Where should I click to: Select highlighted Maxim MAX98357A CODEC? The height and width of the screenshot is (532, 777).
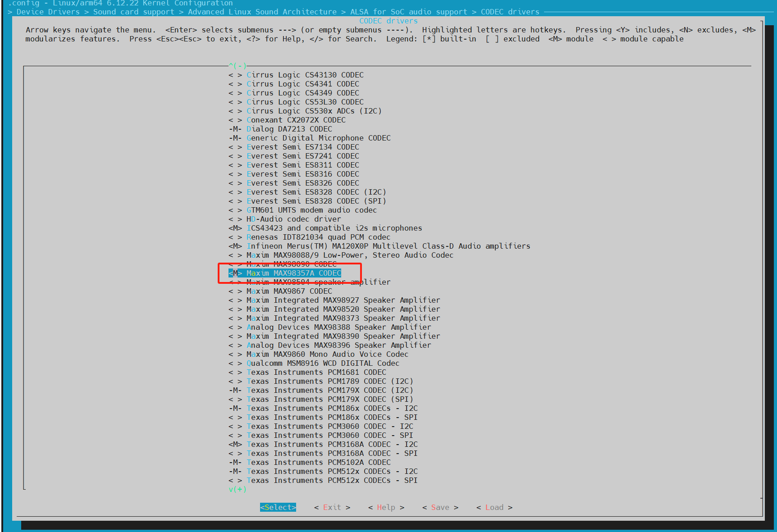click(x=285, y=273)
